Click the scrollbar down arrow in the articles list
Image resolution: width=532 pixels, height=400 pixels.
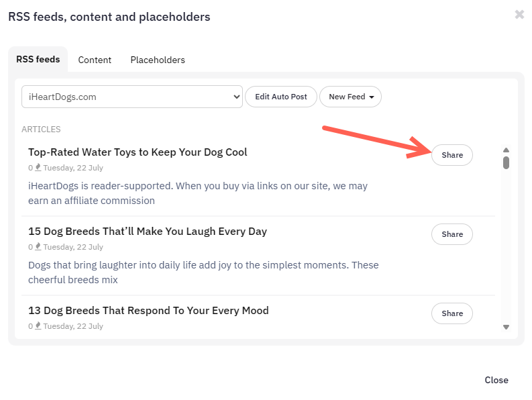tap(506, 327)
